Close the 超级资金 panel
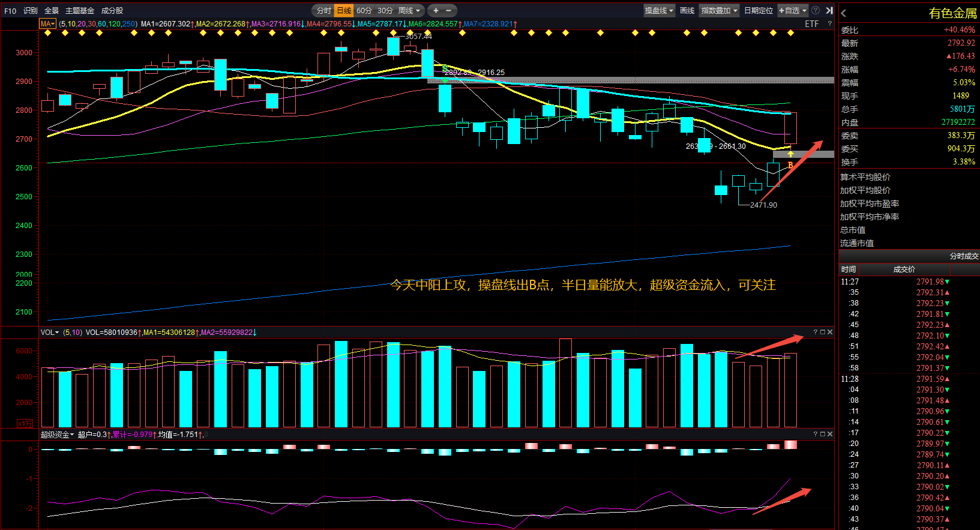The image size is (980, 530). tap(830, 434)
